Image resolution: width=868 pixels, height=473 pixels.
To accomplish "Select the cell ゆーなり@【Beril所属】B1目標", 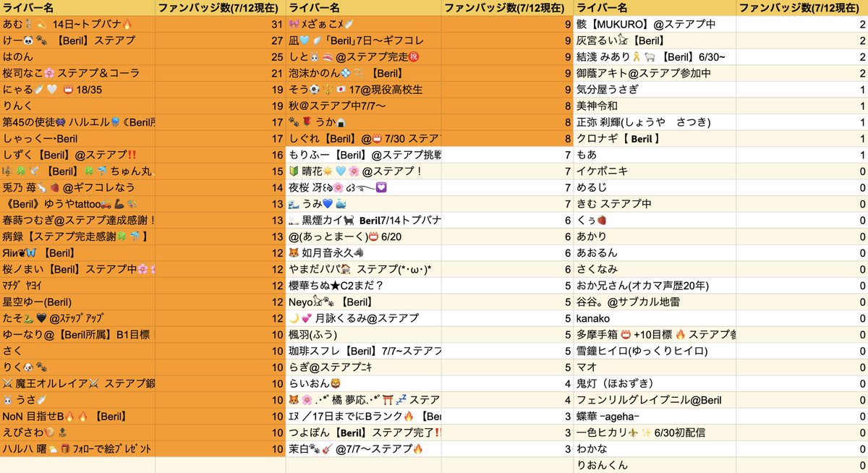I will [x=77, y=335].
